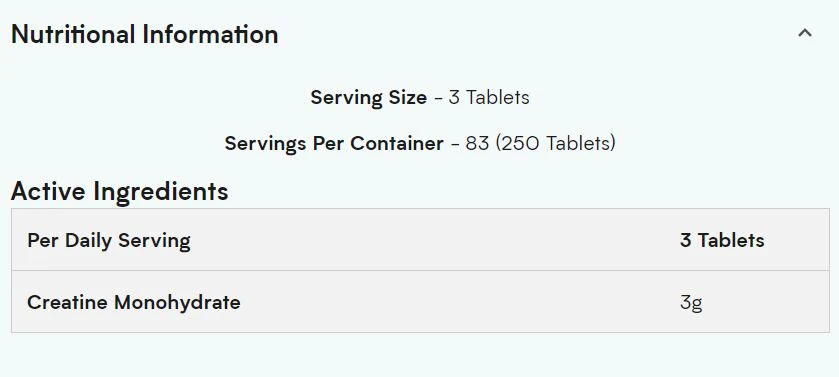This screenshot has height=377, width=839.
Task: Click the bold '3 Tablets' table header
Action: pos(722,240)
